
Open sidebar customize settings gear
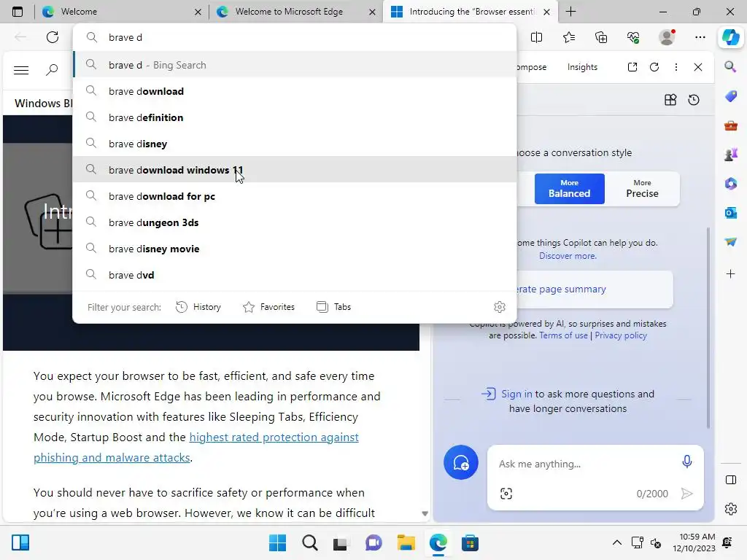tap(731, 509)
